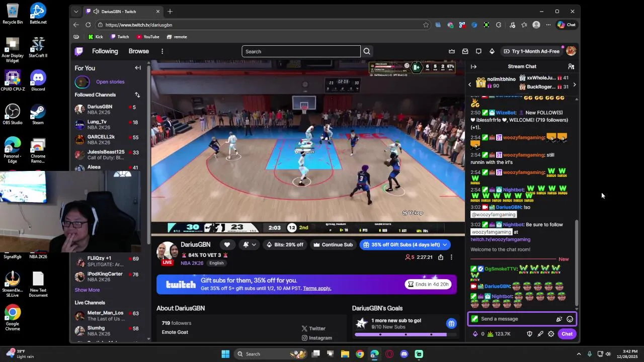Open emote picker smiley in chat
The image size is (644, 362).
570,319
